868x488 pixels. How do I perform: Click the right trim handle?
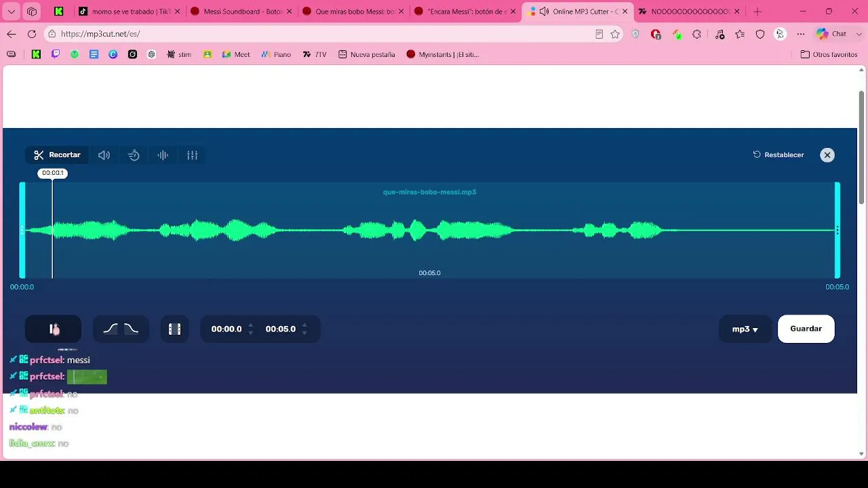[x=837, y=230]
